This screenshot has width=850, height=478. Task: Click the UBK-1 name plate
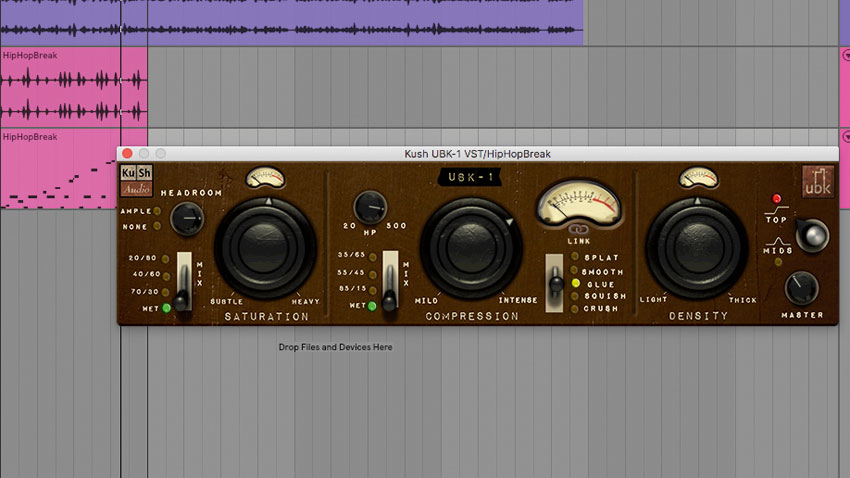pyautogui.click(x=469, y=177)
